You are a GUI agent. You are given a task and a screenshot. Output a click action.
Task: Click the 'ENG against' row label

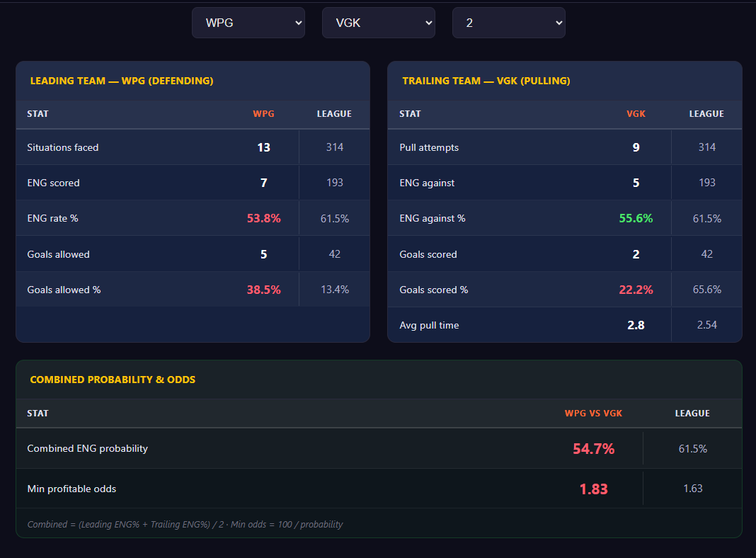[x=427, y=183]
